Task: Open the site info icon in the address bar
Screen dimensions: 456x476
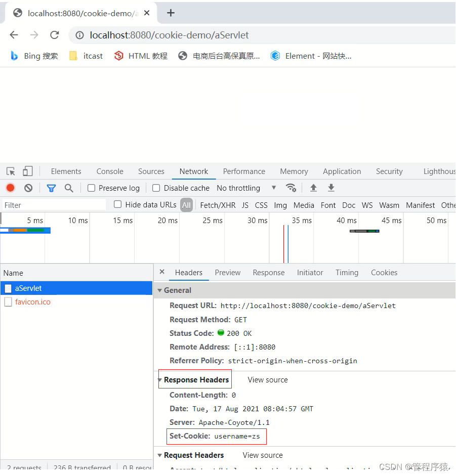Action: (79, 35)
